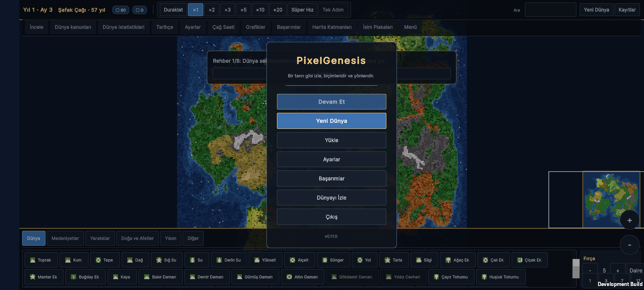Click Devam Et in the PixelGenesis menu
The image size is (644, 290).
click(332, 102)
